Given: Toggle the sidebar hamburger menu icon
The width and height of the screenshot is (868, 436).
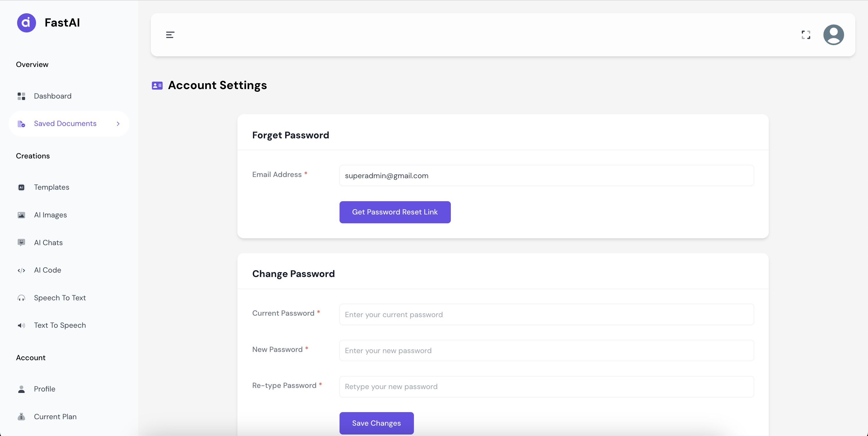Looking at the screenshot, I should pos(170,35).
